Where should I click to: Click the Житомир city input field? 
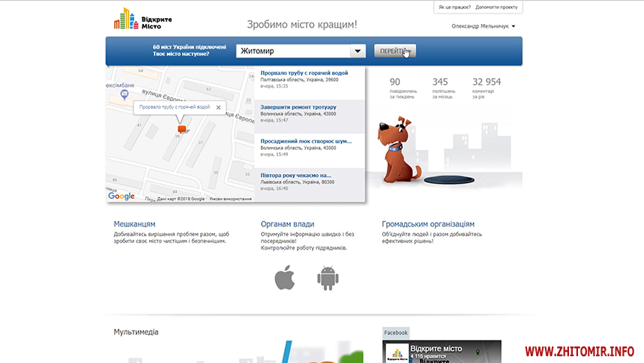tap(292, 51)
